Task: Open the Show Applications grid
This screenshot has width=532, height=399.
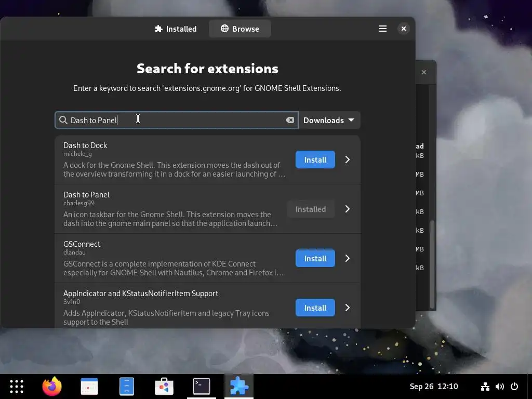Action: pos(16,387)
